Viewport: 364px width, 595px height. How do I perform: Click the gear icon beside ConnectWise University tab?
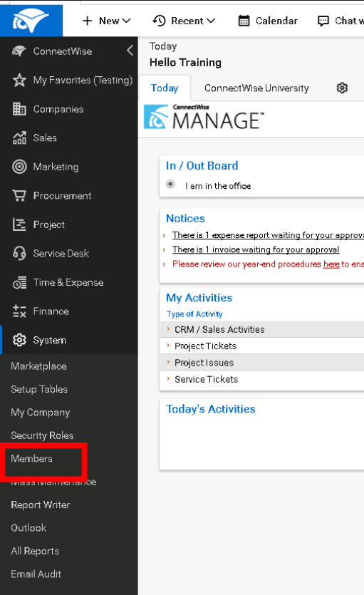point(342,88)
